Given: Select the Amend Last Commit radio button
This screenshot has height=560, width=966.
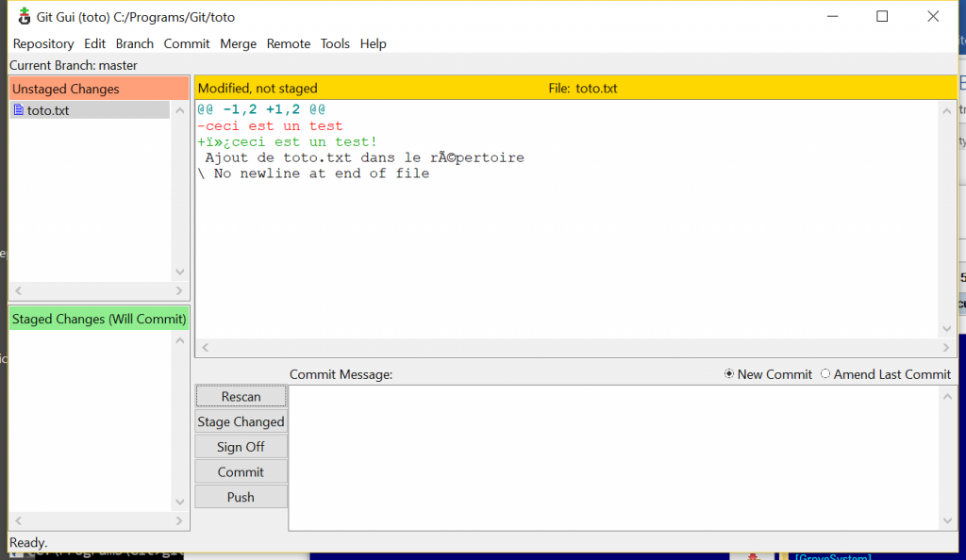Looking at the screenshot, I should coord(825,374).
